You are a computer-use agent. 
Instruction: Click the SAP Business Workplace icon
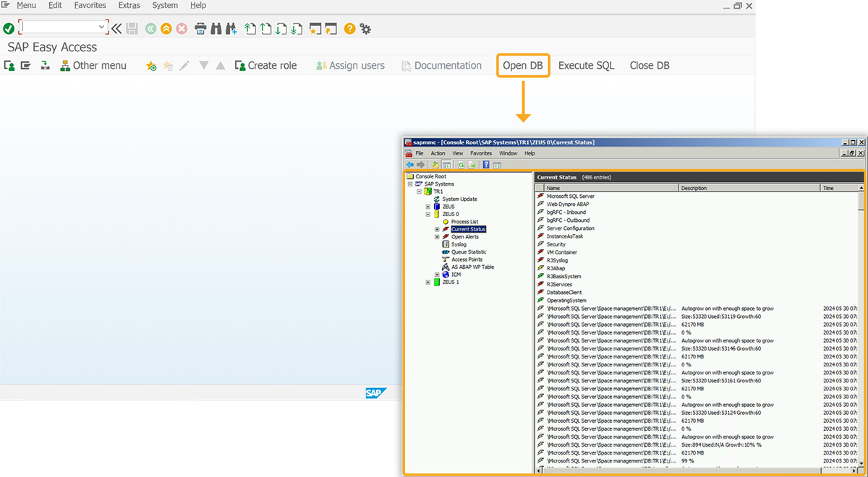pyautogui.click(x=46, y=66)
